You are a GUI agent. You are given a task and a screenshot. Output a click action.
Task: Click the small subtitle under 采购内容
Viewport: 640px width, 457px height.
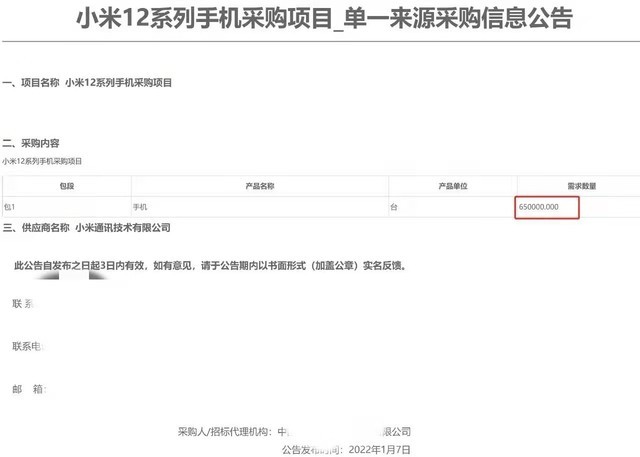pyautogui.click(x=42, y=161)
